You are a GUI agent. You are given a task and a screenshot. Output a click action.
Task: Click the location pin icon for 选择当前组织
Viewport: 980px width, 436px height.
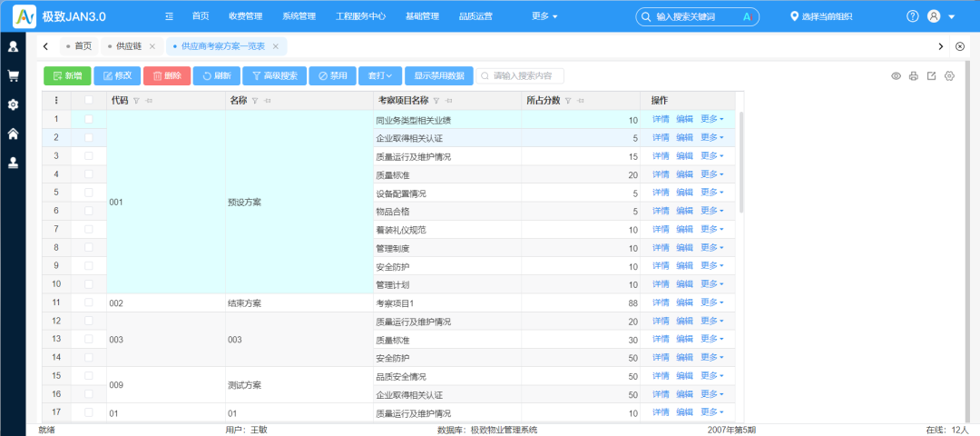794,16
